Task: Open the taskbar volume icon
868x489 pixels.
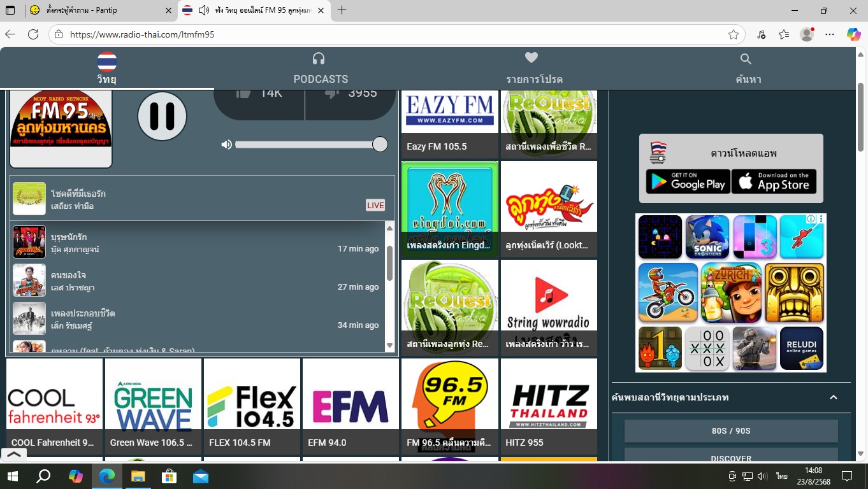Action: tap(763, 476)
